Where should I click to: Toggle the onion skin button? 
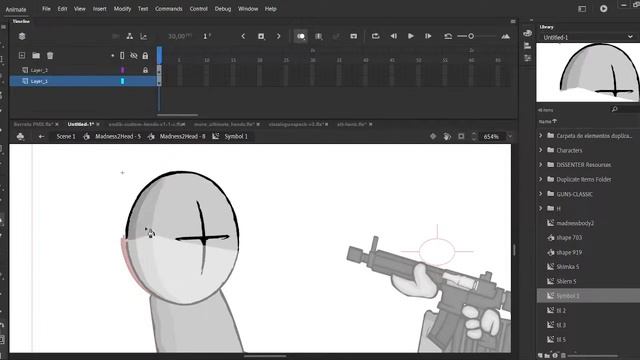pyautogui.click(x=301, y=36)
